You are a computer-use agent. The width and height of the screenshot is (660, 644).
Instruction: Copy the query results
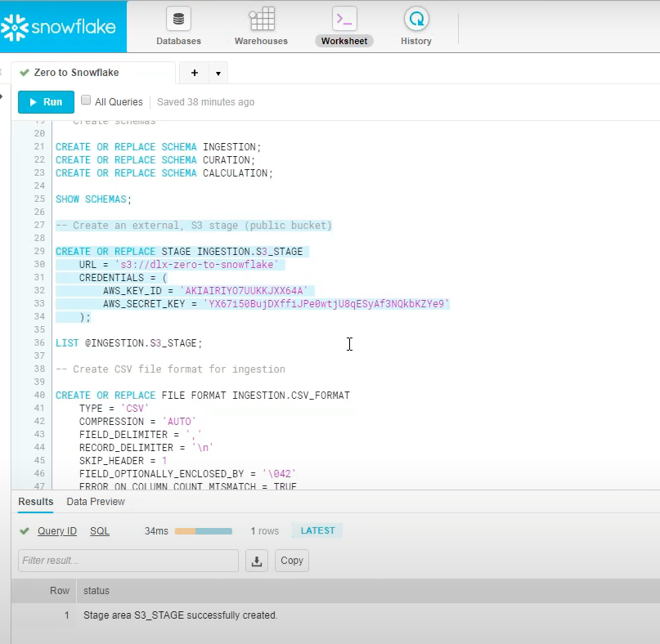(x=292, y=561)
